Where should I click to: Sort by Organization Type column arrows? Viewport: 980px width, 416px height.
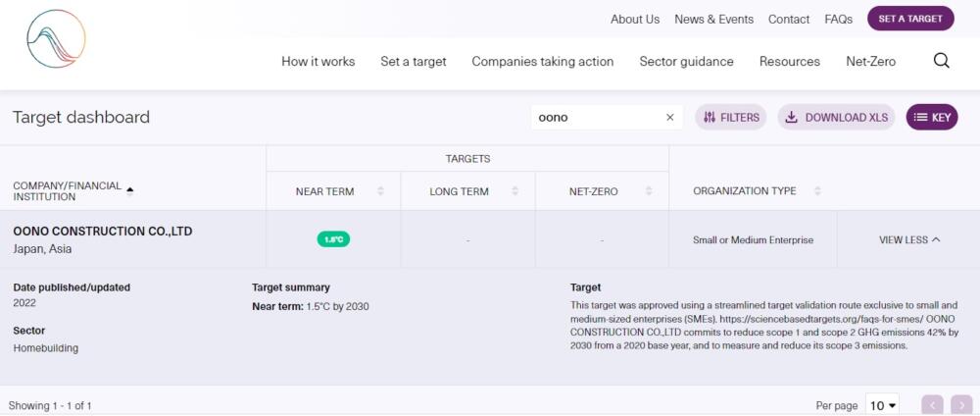tap(817, 191)
